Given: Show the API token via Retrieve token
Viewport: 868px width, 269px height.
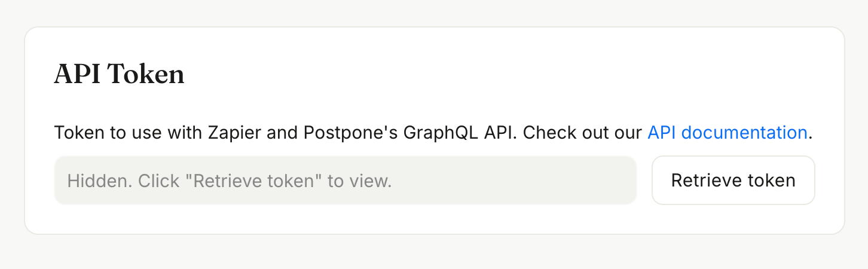Looking at the screenshot, I should click(x=733, y=181).
